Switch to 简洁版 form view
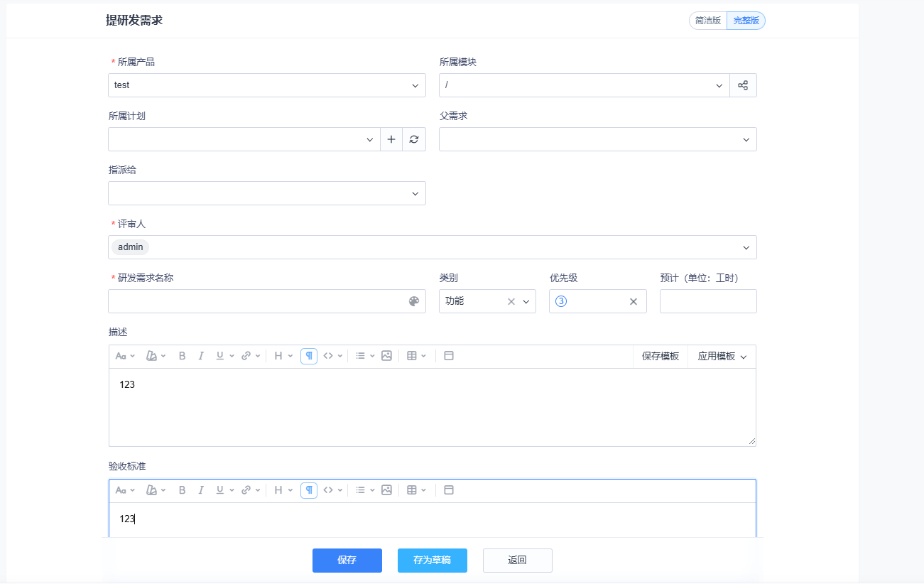Screen dimensions: 924x584 coord(707,21)
